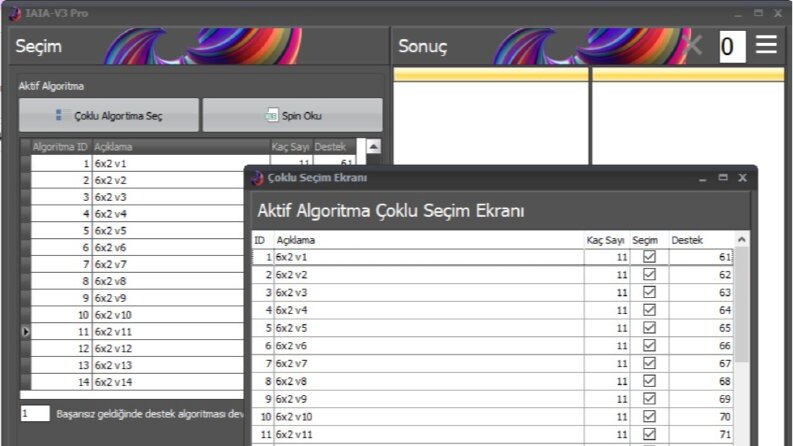Viewport: 793px width, 446px height.
Task: Close the IAIA-V3 Pro main window
Action: point(778,13)
